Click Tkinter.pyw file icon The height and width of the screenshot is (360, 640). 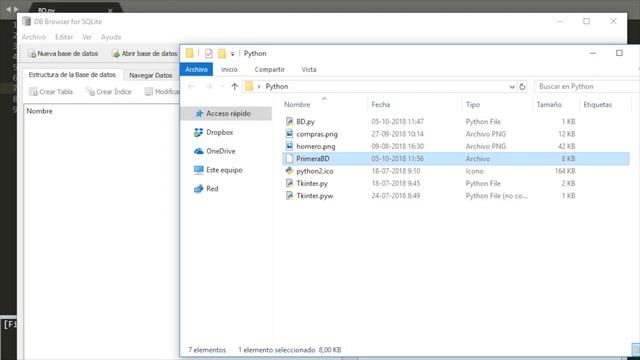(289, 196)
